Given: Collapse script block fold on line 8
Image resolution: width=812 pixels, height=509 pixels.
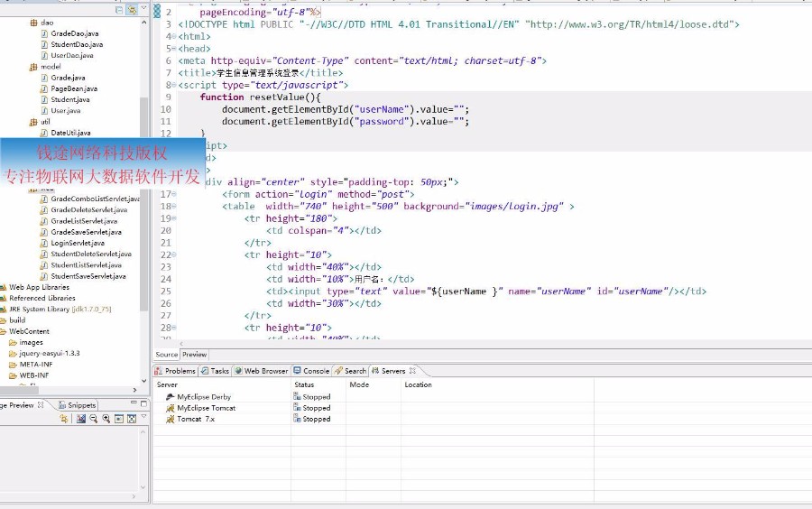Looking at the screenshot, I should 174,85.
